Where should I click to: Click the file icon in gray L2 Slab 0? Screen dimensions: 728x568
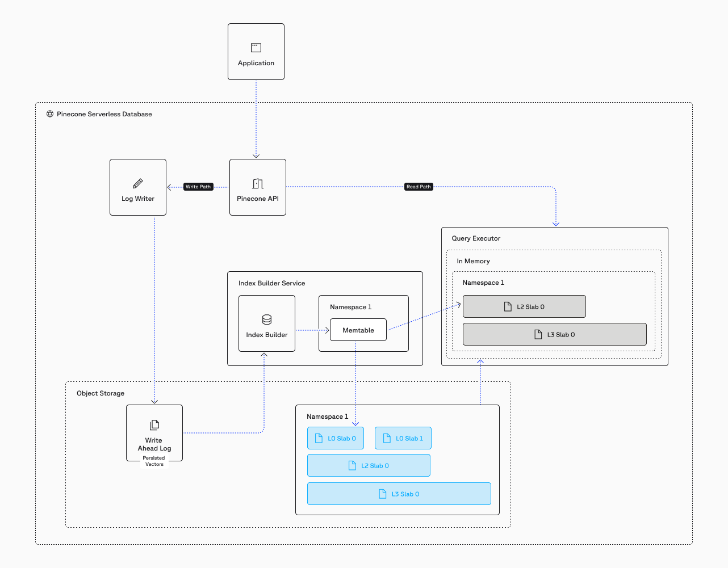coord(508,306)
